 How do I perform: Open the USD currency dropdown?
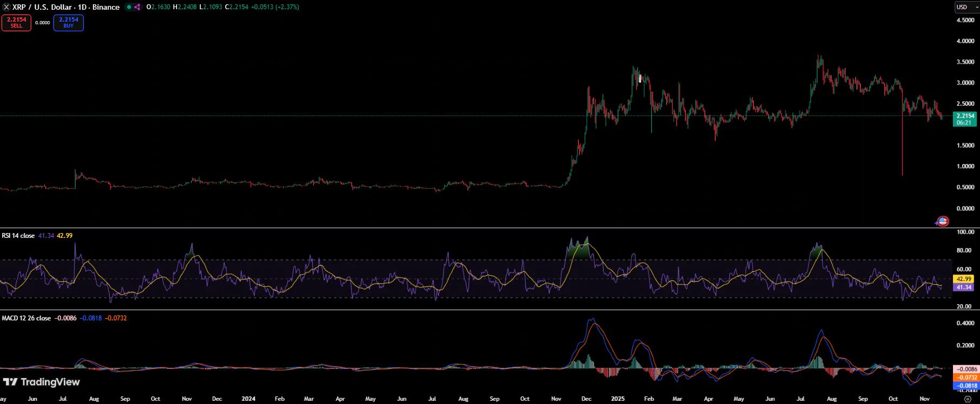click(x=967, y=7)
